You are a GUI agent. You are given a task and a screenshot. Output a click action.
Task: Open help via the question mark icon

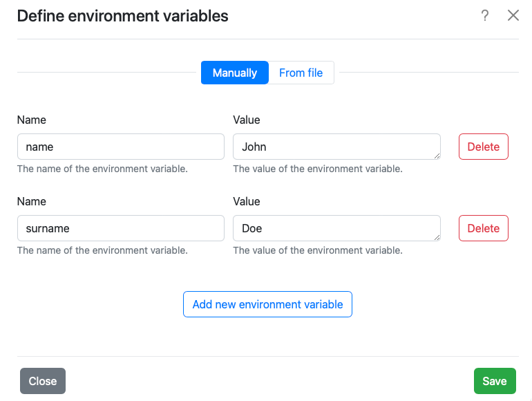pyautogui.click(x=485, y=16)
